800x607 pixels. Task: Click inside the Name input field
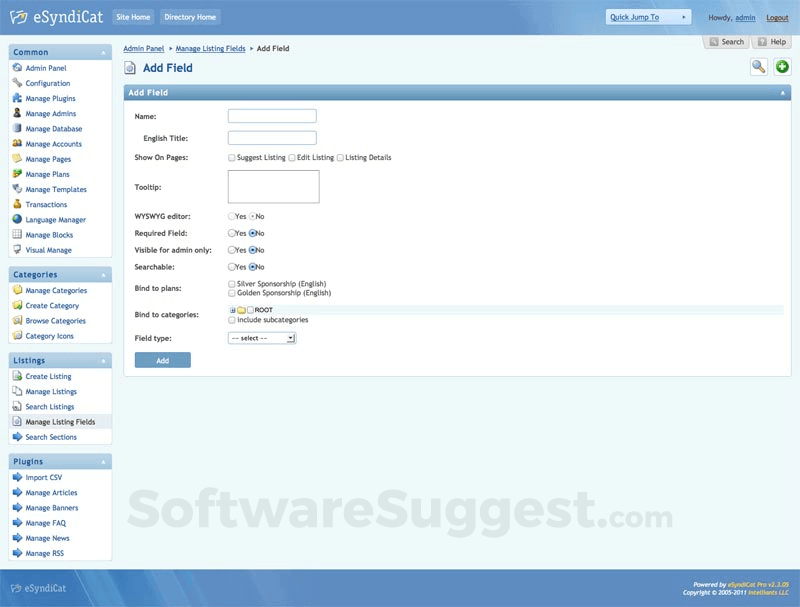272,116
